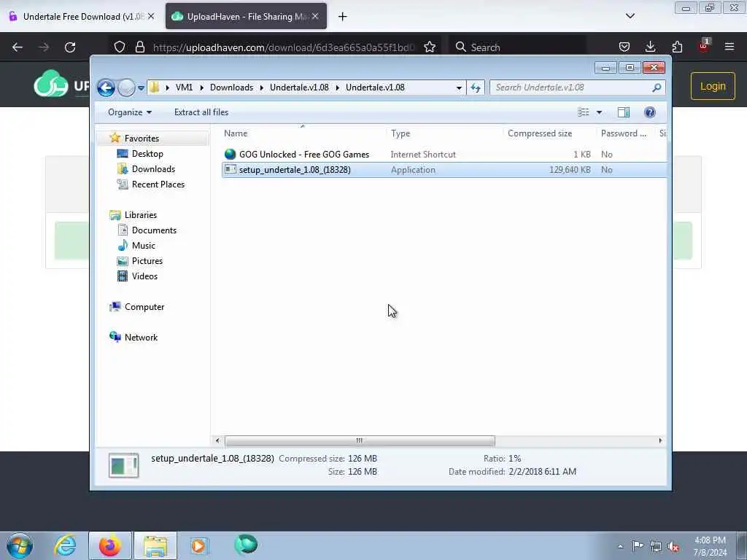
Task: Open the view options dropdown arrow
Action: point(600,112)
